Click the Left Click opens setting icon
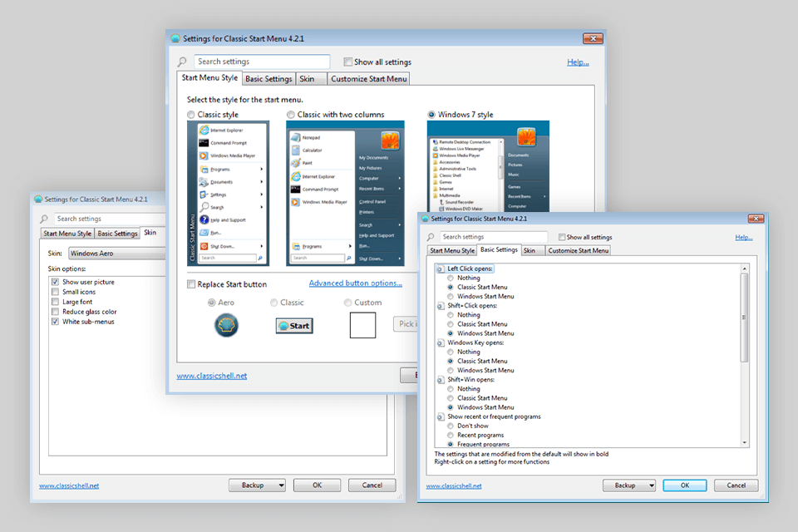This screenshot has width=798, height=532. click(441, 268)
